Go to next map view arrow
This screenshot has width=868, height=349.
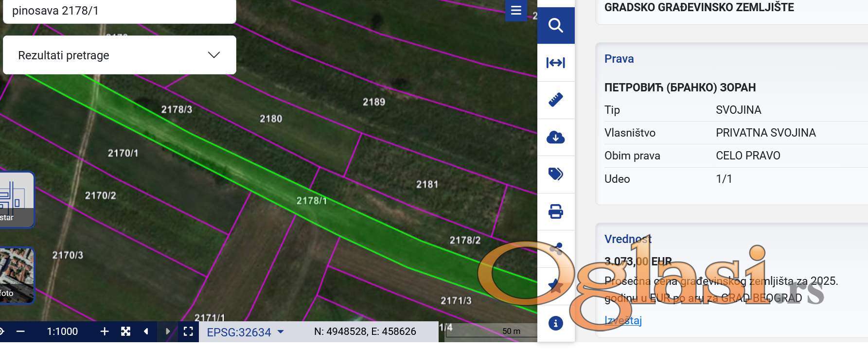167,332
